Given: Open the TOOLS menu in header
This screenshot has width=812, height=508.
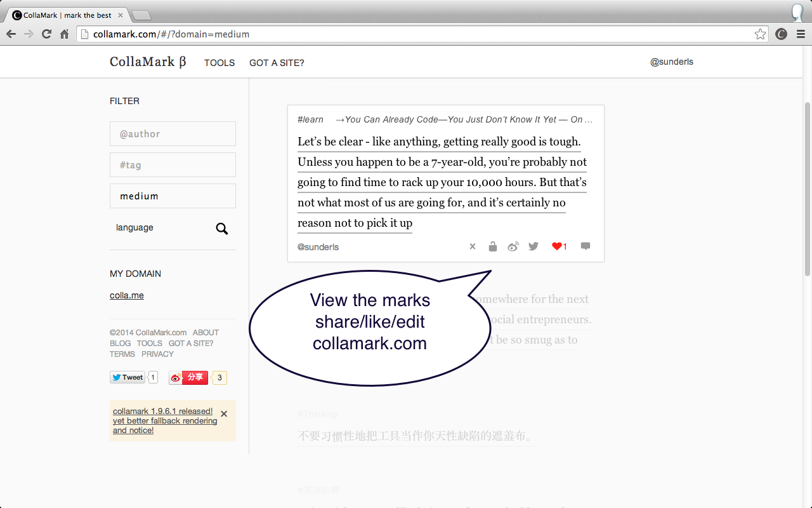Looking at the screenshot, I should pyautogui.click(x=219, y=63).
